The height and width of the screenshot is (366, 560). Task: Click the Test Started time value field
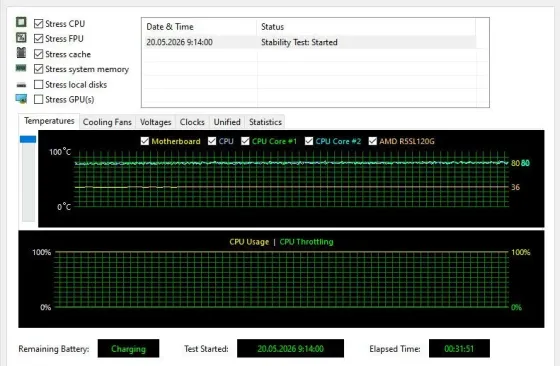point(290,349)
